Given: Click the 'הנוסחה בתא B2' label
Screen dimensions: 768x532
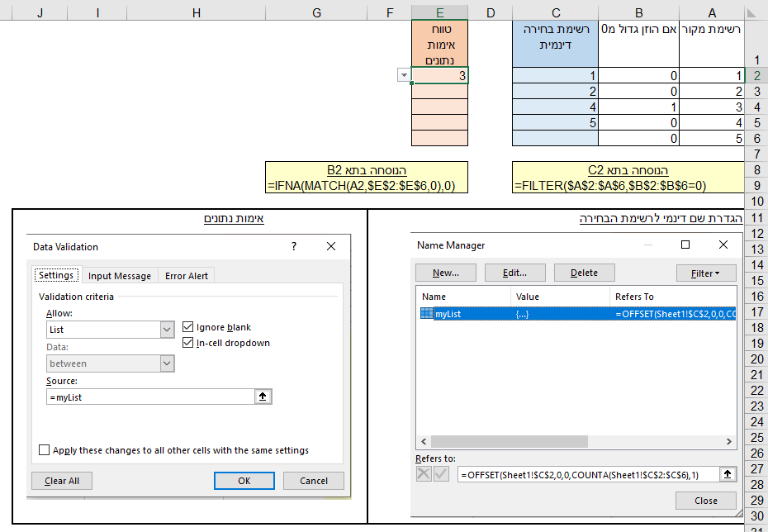Looking at the screenshot, I should (x=367, y=170).
